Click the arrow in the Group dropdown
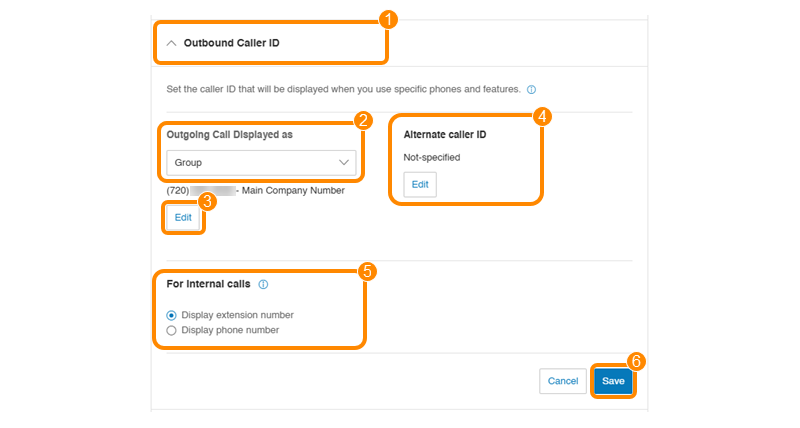 tap(345, 162)
